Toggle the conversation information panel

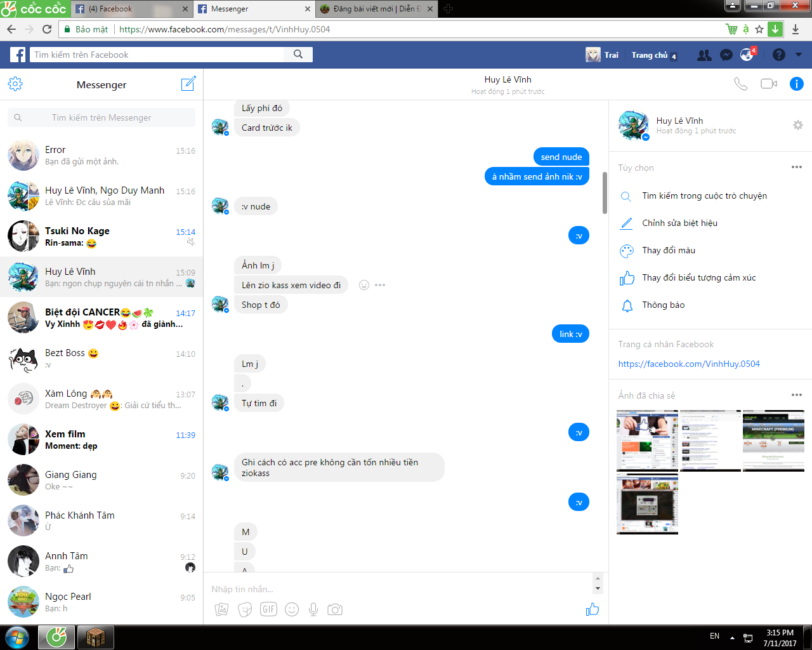point(797,84)
